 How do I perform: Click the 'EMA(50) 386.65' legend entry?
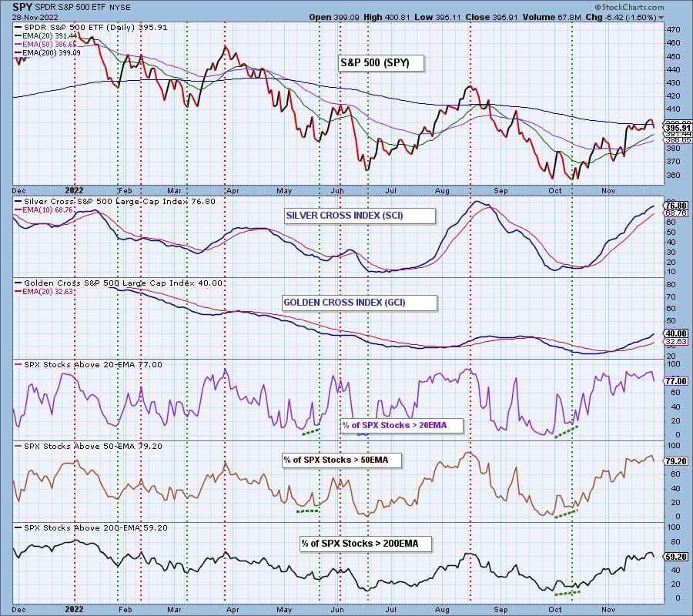point(45,44)
